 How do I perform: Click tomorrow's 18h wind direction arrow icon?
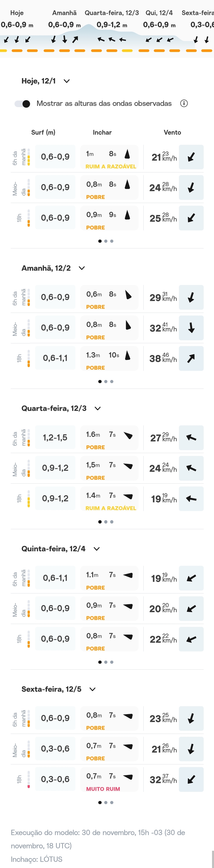(x=191, y=358)
